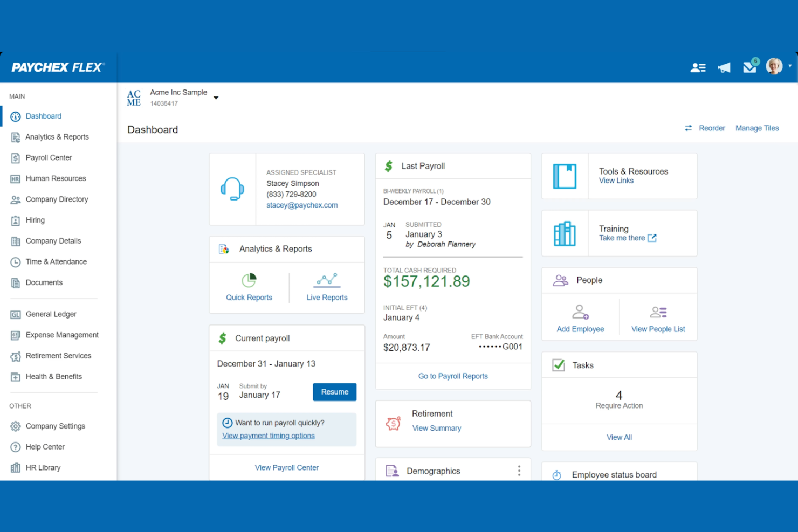This screenshot has width=798, height=532.
Task: Click the Resume payroll button
Action: (x=334, y=392)
